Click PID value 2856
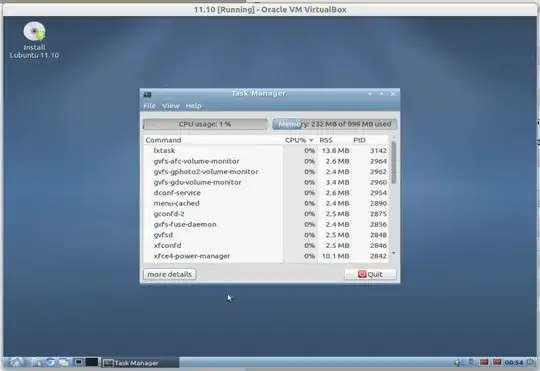The width and height of the screenshot is (540, 371). coord(378,224)
